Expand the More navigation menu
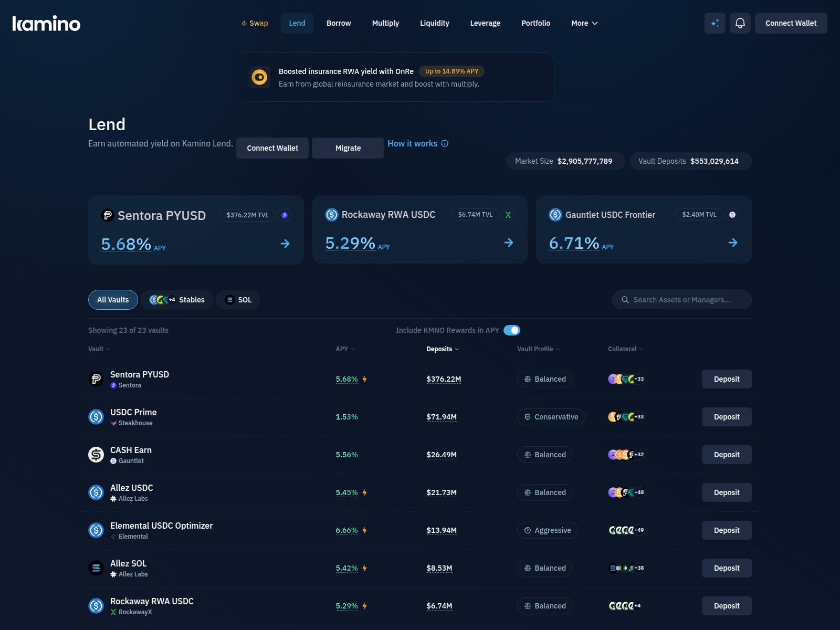This screenshot has width=840, height=630. [584, 23]
